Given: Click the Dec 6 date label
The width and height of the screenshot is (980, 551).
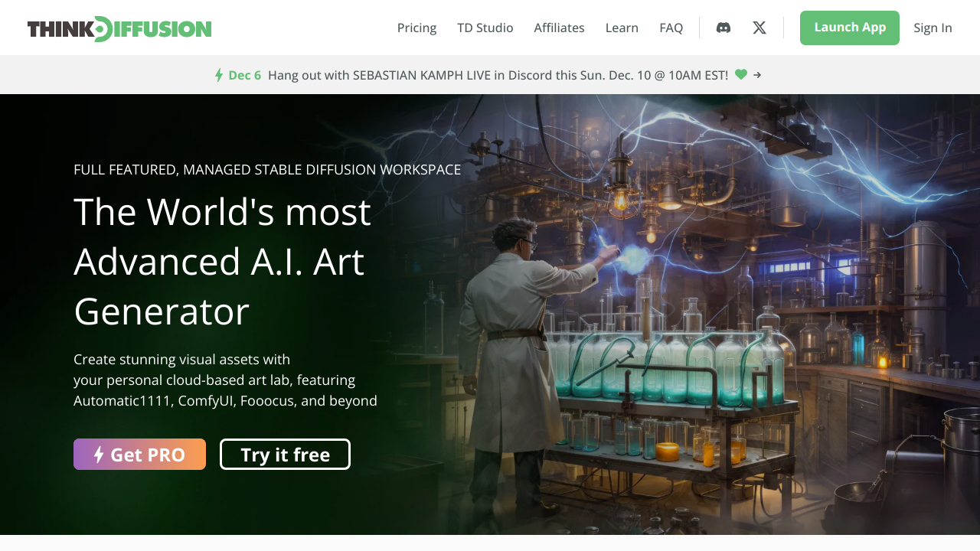Looking at the screenshot, I should click(244, 75).
